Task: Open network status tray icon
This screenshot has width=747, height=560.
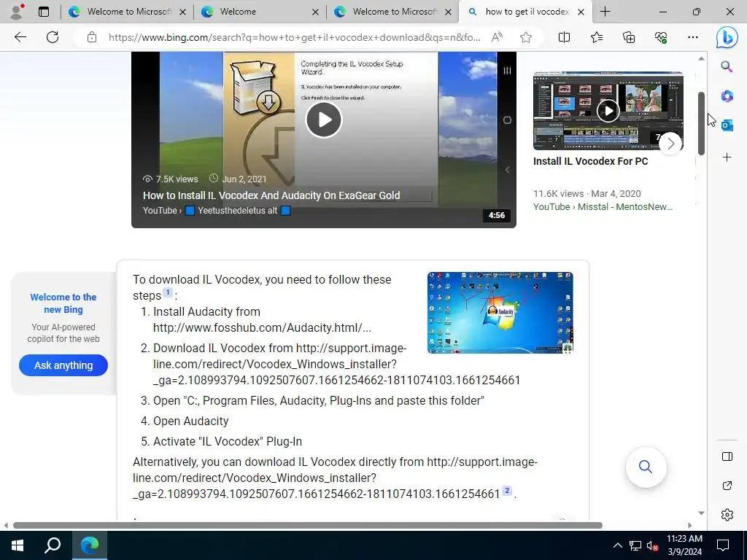Action: [635, 545]
